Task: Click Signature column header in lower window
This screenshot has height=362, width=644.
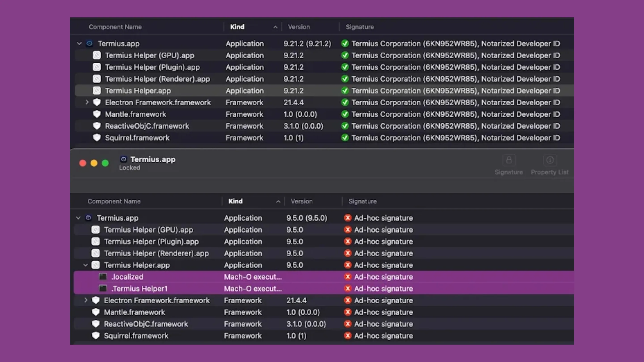Action: (x=362, y=201)
